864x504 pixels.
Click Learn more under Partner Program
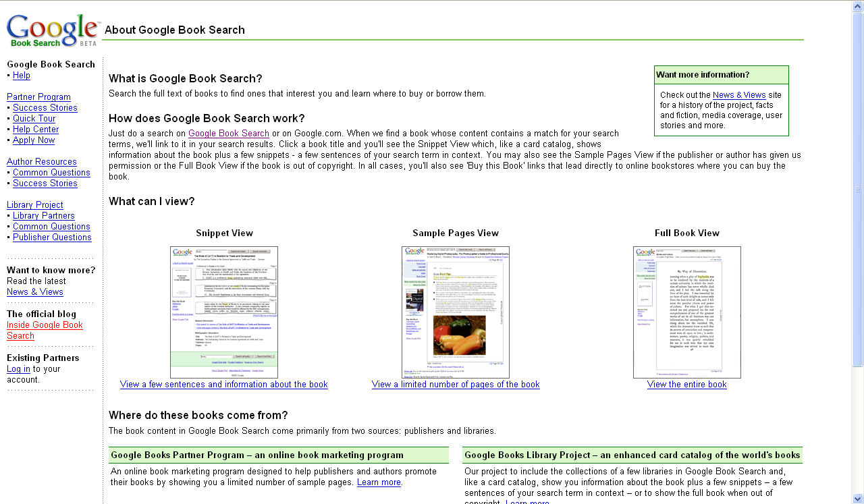tap(379, 482)
